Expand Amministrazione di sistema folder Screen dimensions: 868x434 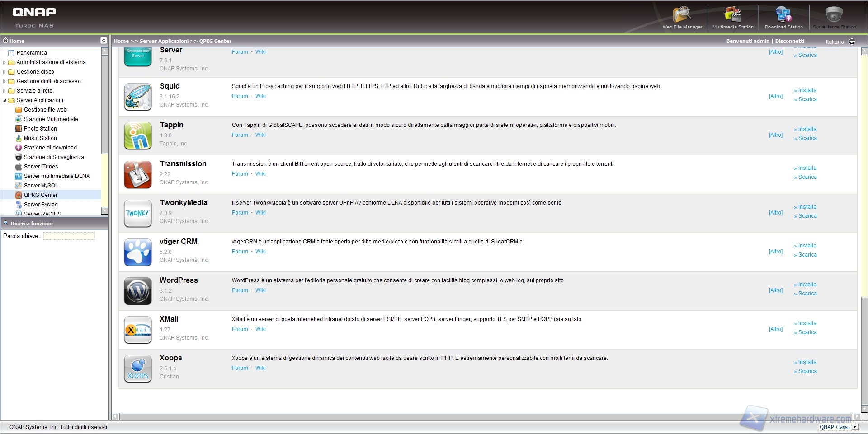5,62
